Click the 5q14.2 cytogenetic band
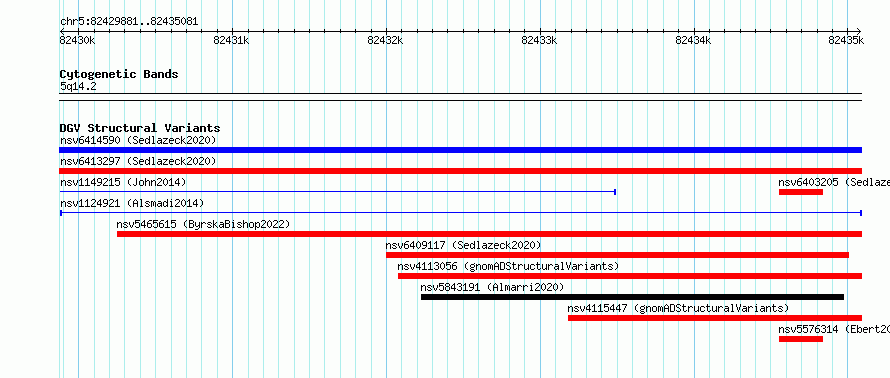Screen dimensions: 890x378 [x=460, y=97]
